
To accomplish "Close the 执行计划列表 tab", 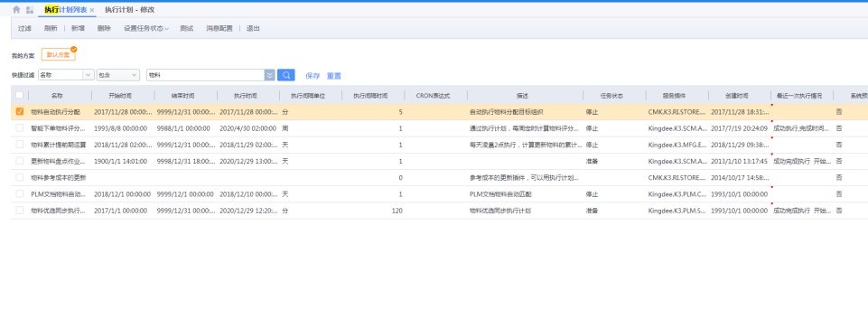I will (x=92, y=10).
